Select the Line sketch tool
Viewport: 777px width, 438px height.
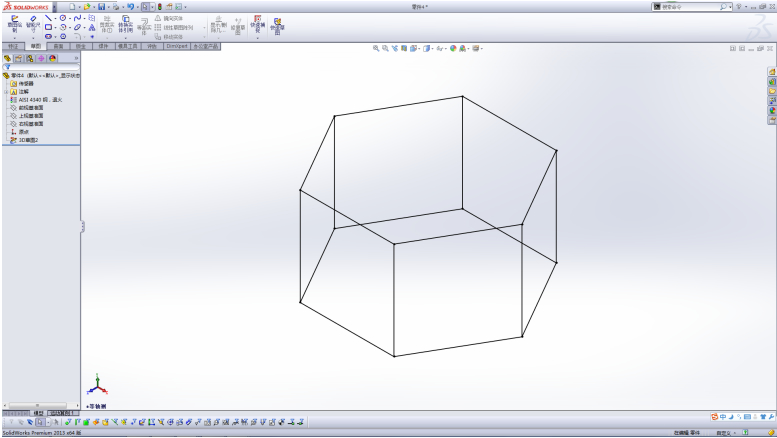pyautogui.click(x=48, y=18)
